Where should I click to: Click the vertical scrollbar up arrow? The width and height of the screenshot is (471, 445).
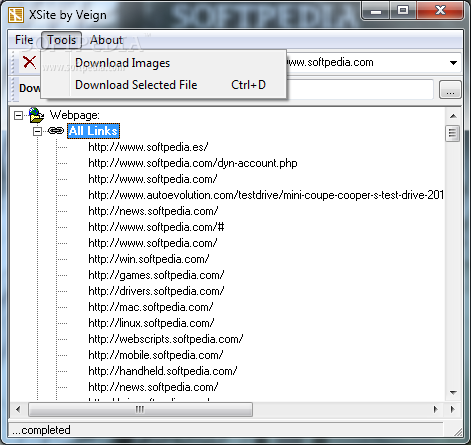(x=453, y=116)
